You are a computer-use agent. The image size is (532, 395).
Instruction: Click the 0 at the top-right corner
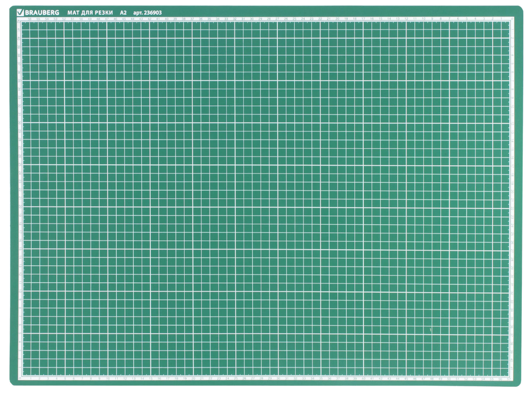coord(512,19)
